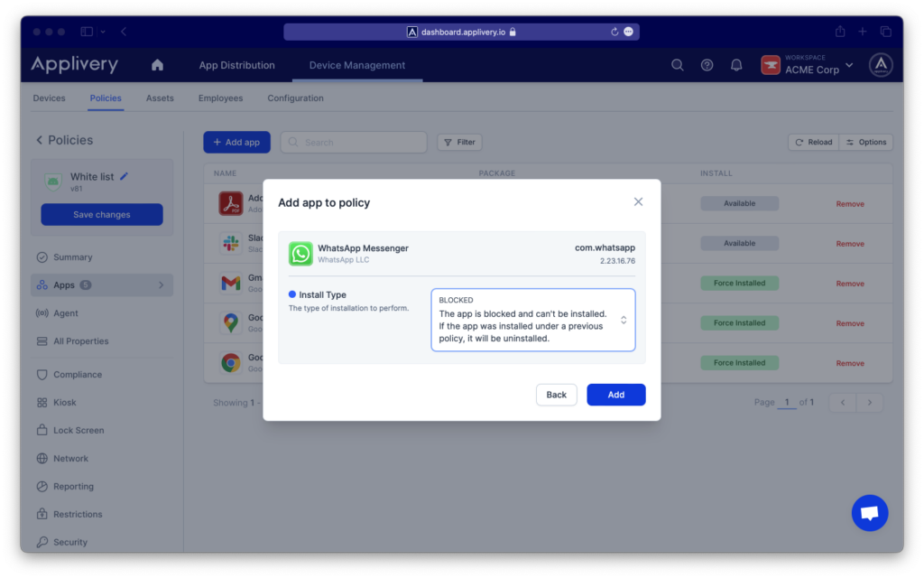Image resolution: width=924 pixels, height=578 pixels.
Task: Click the apps Search field
Action: (354, 142)
